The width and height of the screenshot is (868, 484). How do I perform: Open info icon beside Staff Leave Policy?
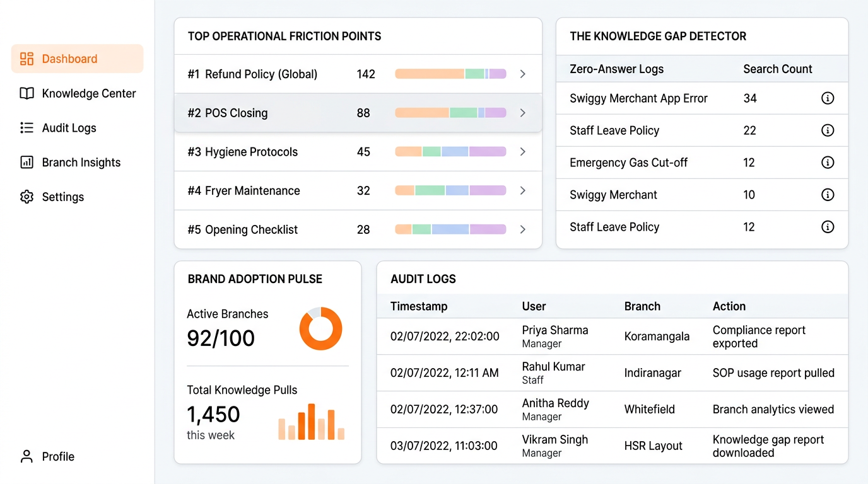[x=827, y=130]
